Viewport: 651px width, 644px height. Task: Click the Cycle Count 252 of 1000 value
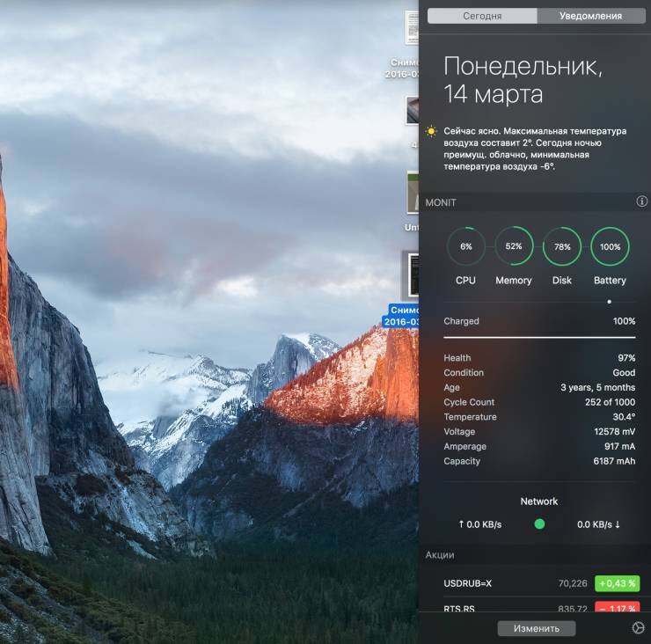pyautogui.click(x=610, y=402)
